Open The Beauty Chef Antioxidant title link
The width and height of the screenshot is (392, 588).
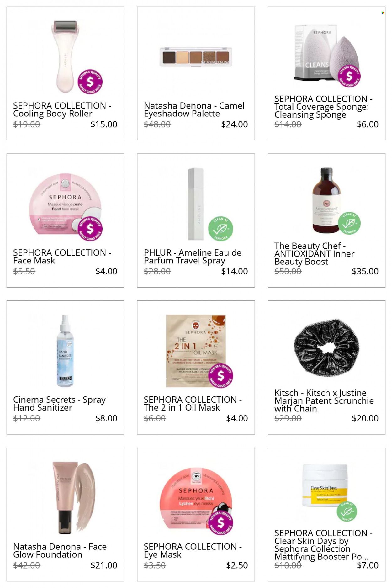(314, 254)
